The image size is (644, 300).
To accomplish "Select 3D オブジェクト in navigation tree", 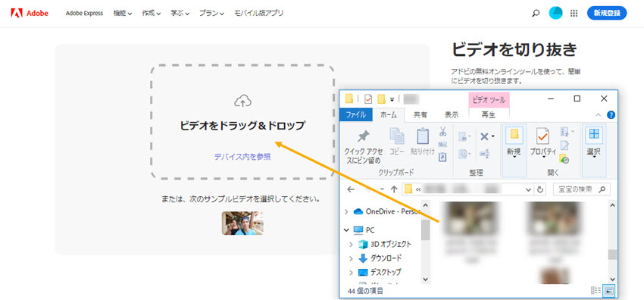I will coord(384,244).
